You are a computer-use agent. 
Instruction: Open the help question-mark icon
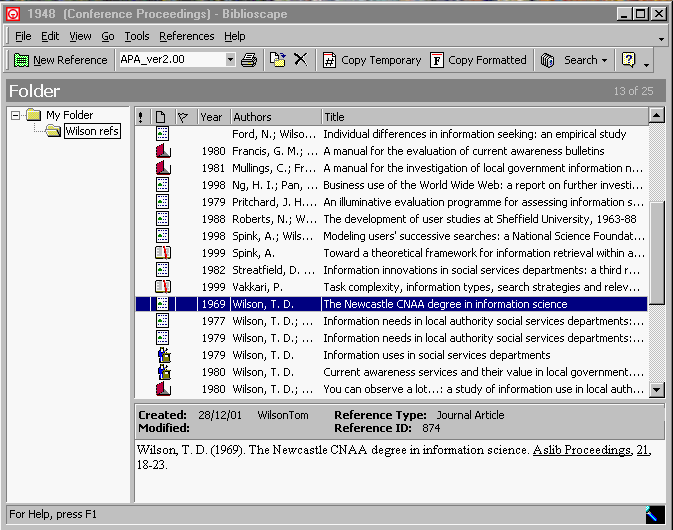click(628, 60)
